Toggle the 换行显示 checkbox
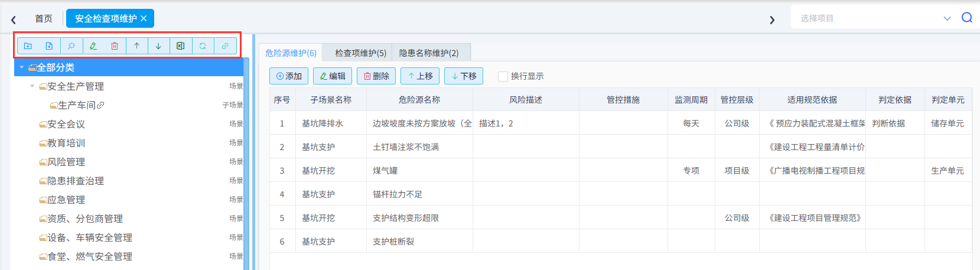 [x=503, y=76]
